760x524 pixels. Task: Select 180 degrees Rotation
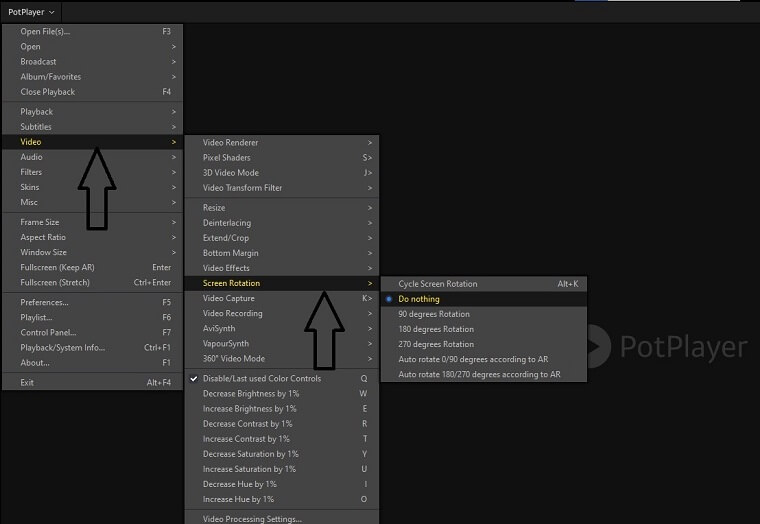tap(484, 329)
